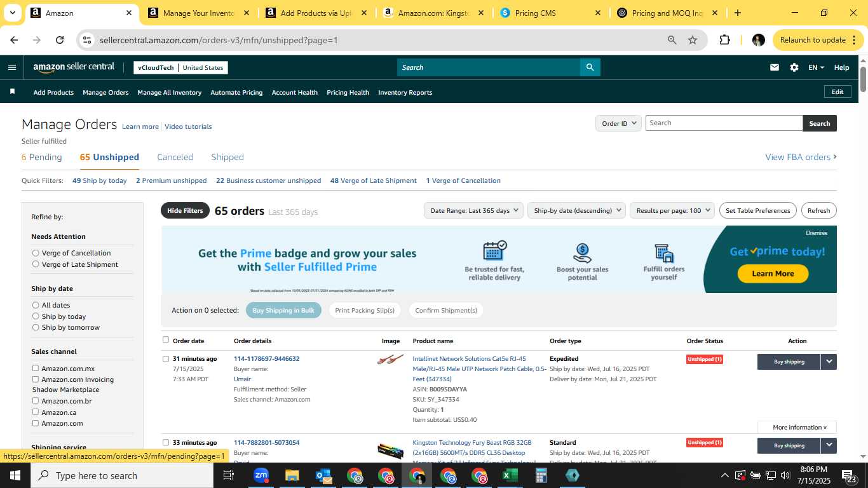
Task: Open order link 114-1178697-9446632
Action: 266,359
